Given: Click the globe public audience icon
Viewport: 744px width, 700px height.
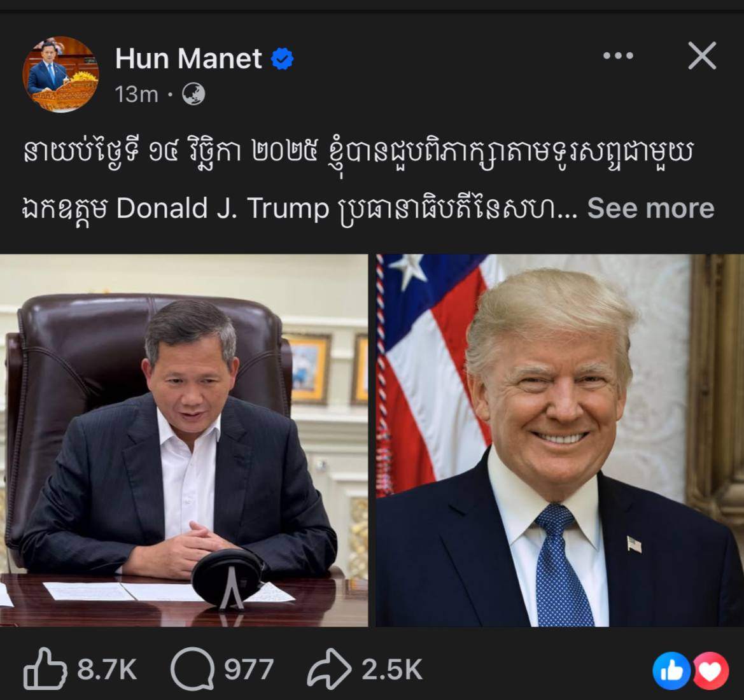Looking at the screenshot, I should (x=193, y=94).
